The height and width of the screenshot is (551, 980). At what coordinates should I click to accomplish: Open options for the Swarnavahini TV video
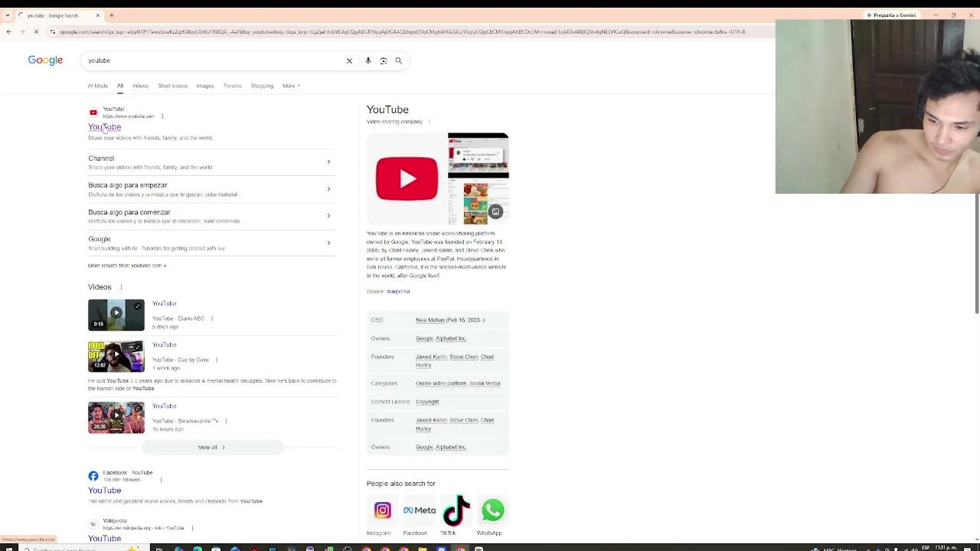tap(226, 421)
